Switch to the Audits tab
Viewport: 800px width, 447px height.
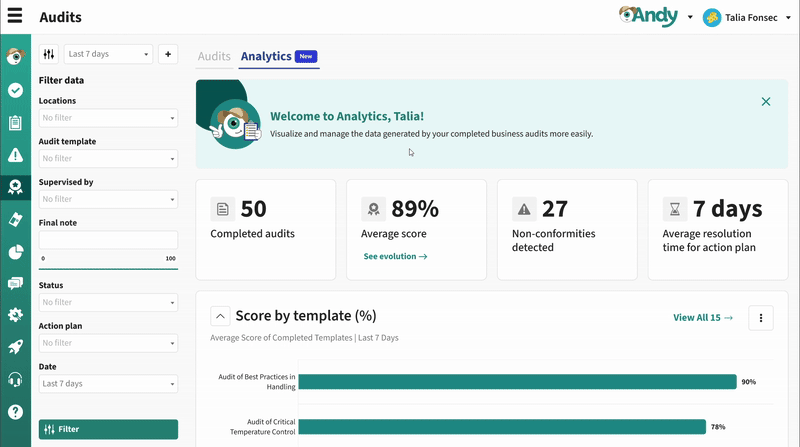coord(214,57)
